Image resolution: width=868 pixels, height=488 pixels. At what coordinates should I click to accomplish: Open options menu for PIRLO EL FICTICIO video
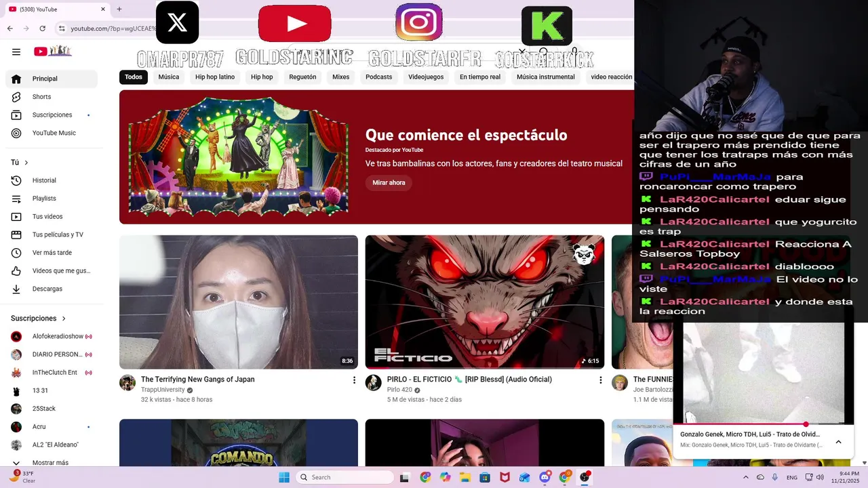click(600, 380)
